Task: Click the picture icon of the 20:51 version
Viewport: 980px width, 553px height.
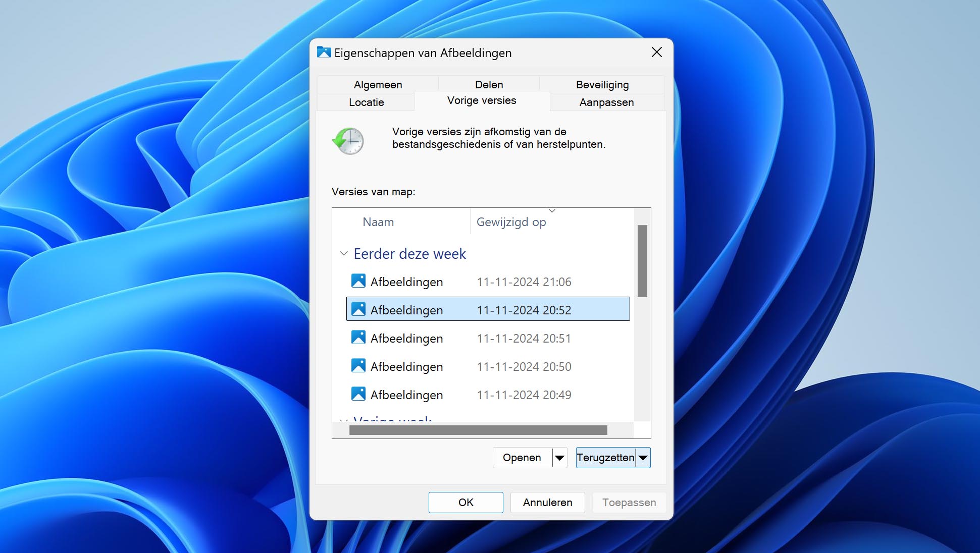Action: [x=358, y=338]
